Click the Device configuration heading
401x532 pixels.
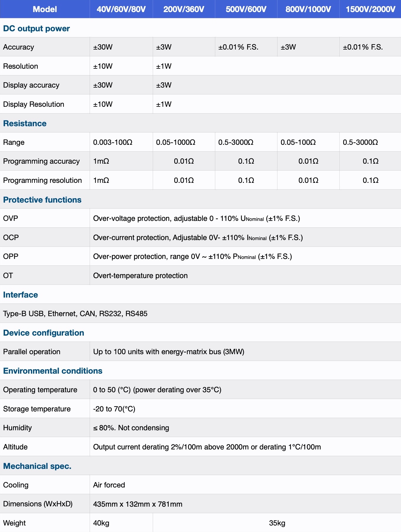pyautogui.click(x=44, y=333)
